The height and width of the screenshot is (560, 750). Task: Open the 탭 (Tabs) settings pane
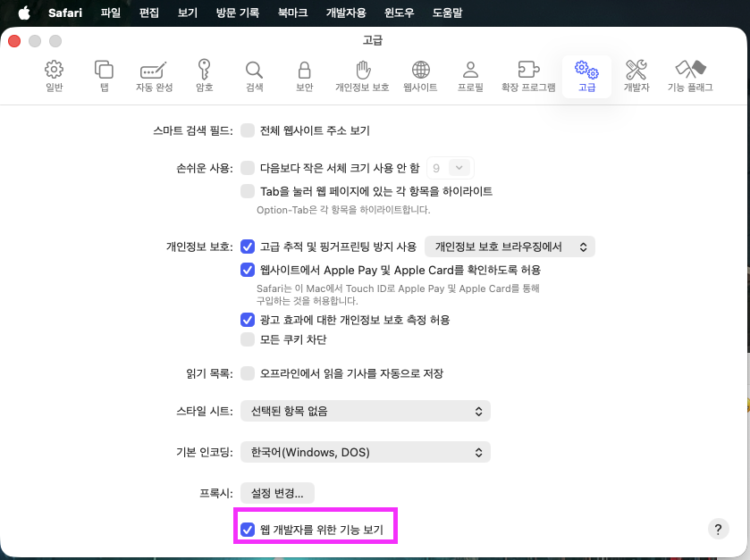[104, 77]
